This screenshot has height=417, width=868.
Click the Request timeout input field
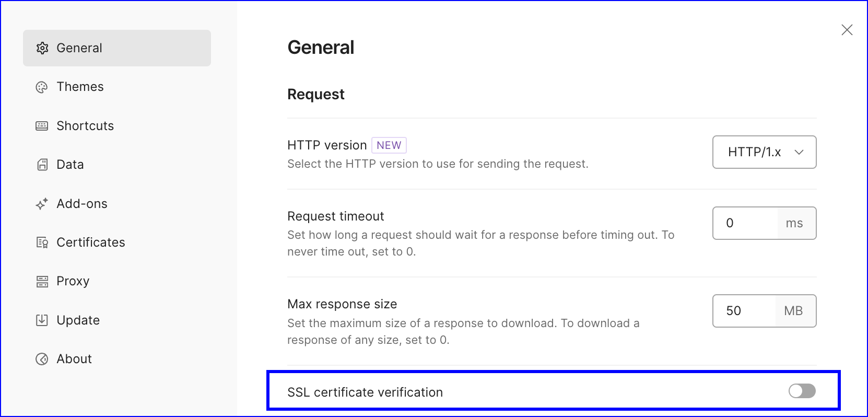pyautogui.click(x=745, y=223)
